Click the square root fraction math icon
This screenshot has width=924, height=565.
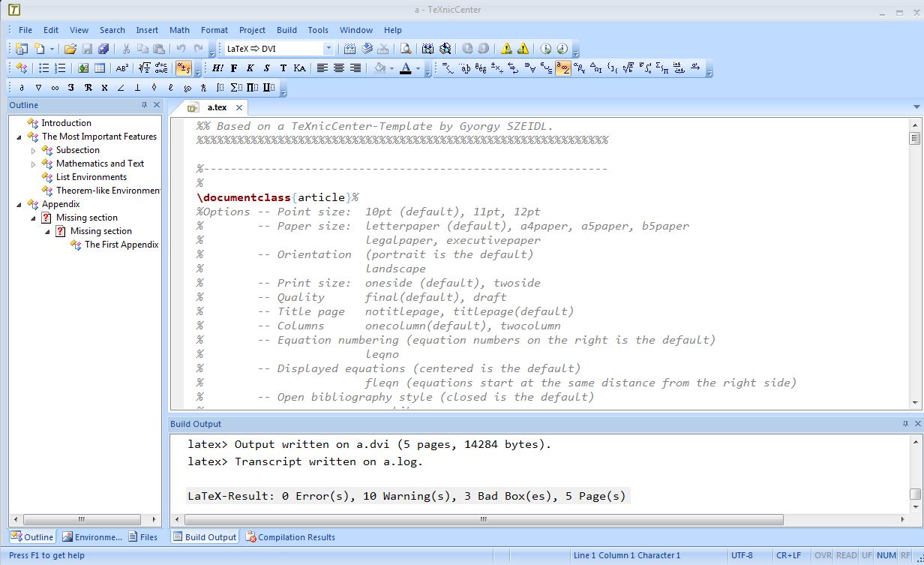[145, 68]
